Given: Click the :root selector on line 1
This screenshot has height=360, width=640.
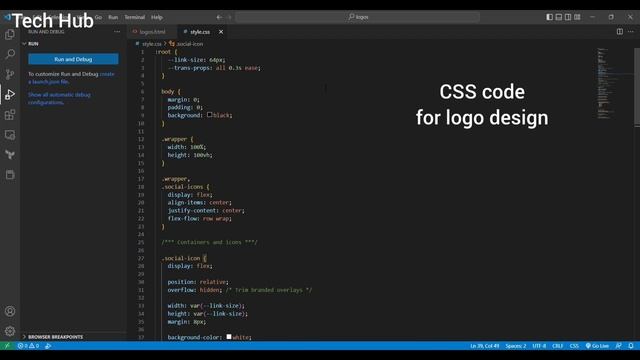Looking at the screenshot, I should click(163, 52).
